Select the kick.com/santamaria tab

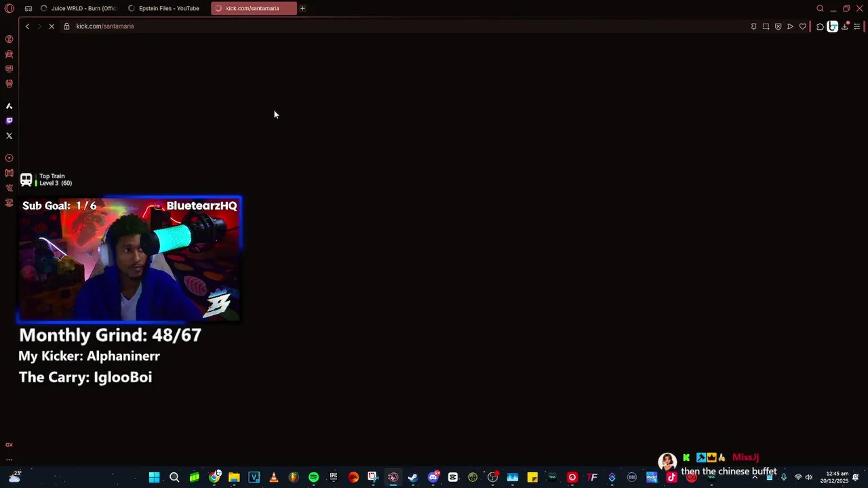point(254,8)
